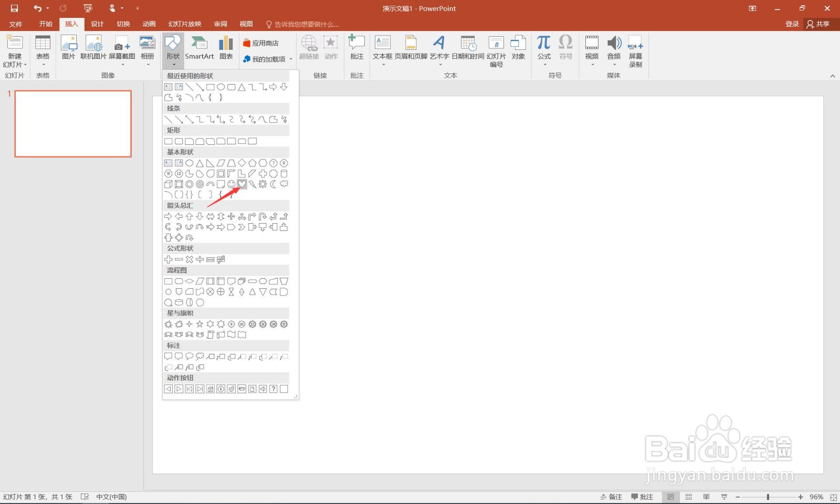This screenshot has width=840, height=504.
Task: Switch to Slide Sorter view
Action: tap(689, 497)
